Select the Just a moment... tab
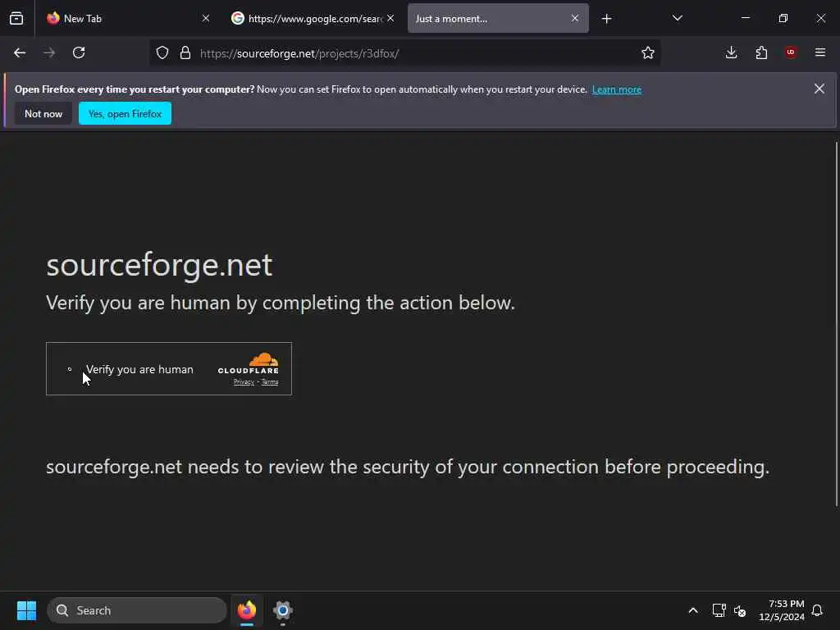Screen dimensions: 840x630 [498, 19]
